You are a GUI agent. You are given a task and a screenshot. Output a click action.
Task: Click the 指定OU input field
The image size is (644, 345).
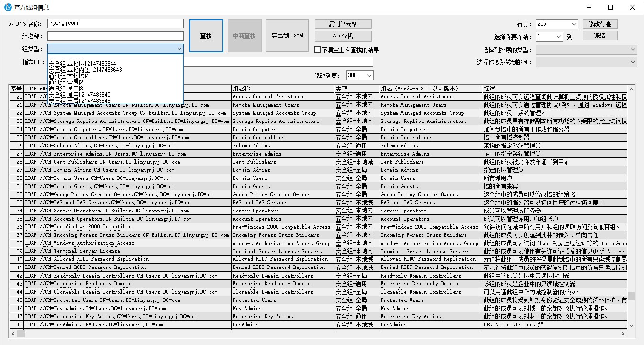coord(278,62)
